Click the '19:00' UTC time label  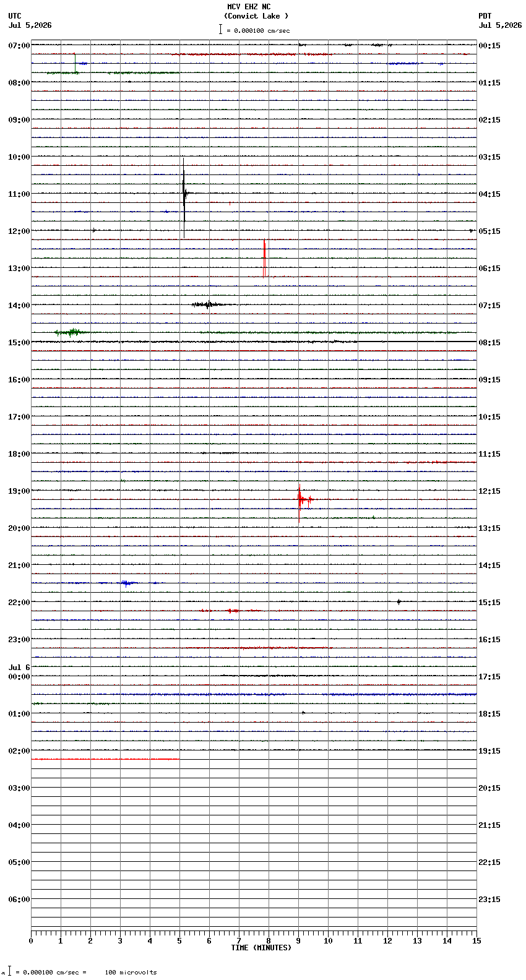pyautogui.click(x=19, y=491)
